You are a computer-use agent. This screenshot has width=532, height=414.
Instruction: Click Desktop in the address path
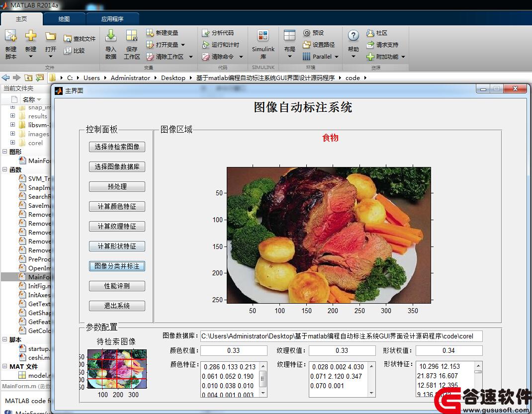173,78
